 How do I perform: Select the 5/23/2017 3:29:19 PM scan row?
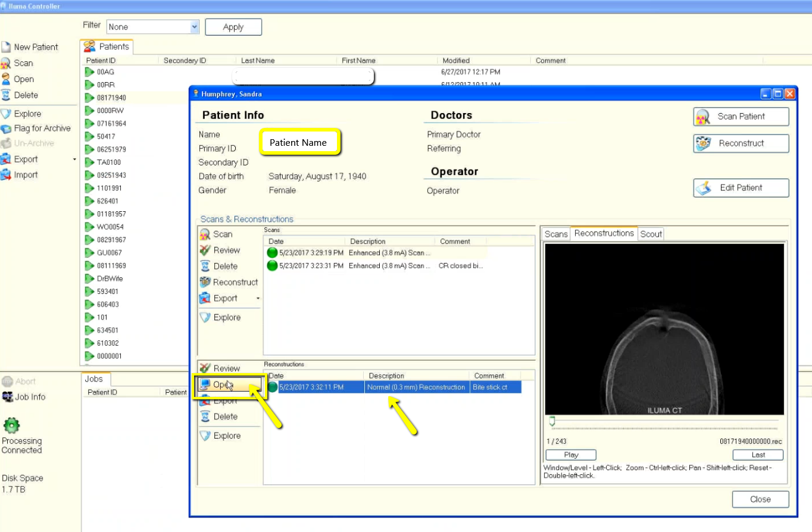pos(377,253)
